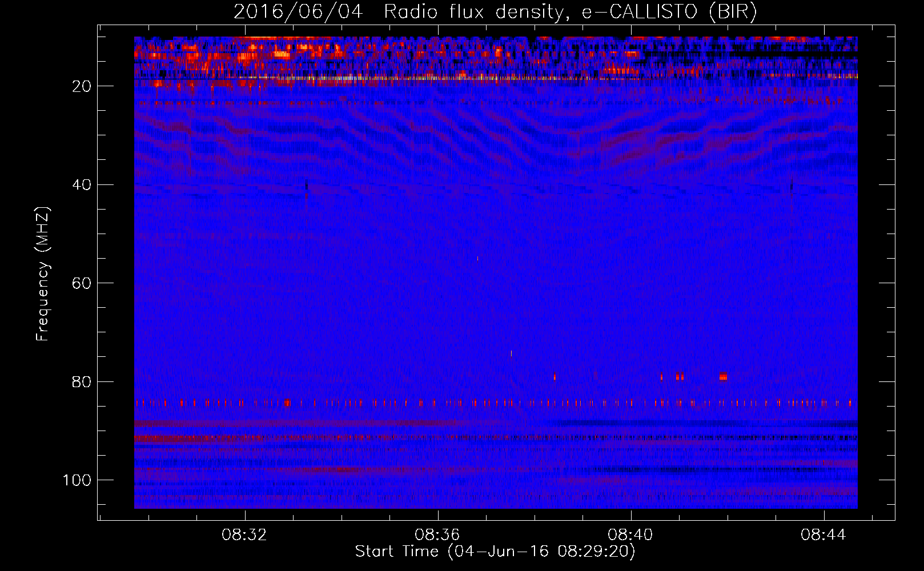The image size is (924, 571).
Task: Click the 20 MHz frequency tick label
Action: click(82, 86)
